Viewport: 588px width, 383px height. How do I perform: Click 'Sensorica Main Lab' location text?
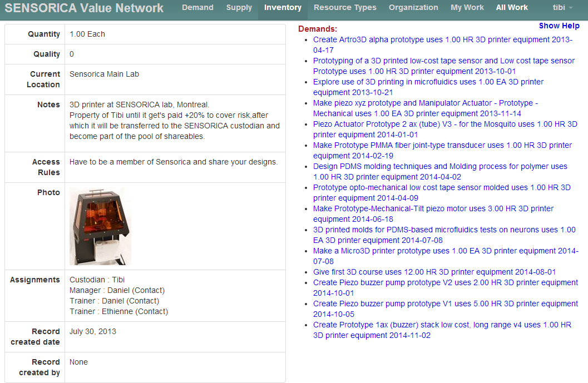[104, 74]
